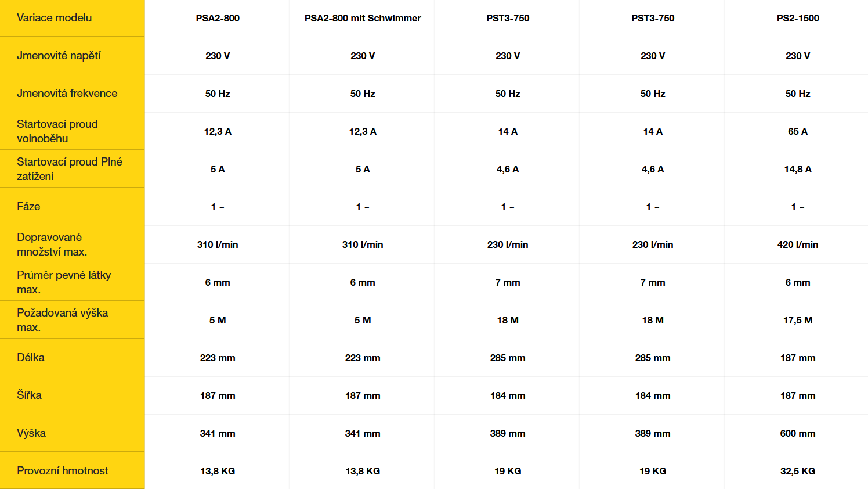Select the Výška row label
The width and height of the screenshot is (868, 489).
point(31,433)
